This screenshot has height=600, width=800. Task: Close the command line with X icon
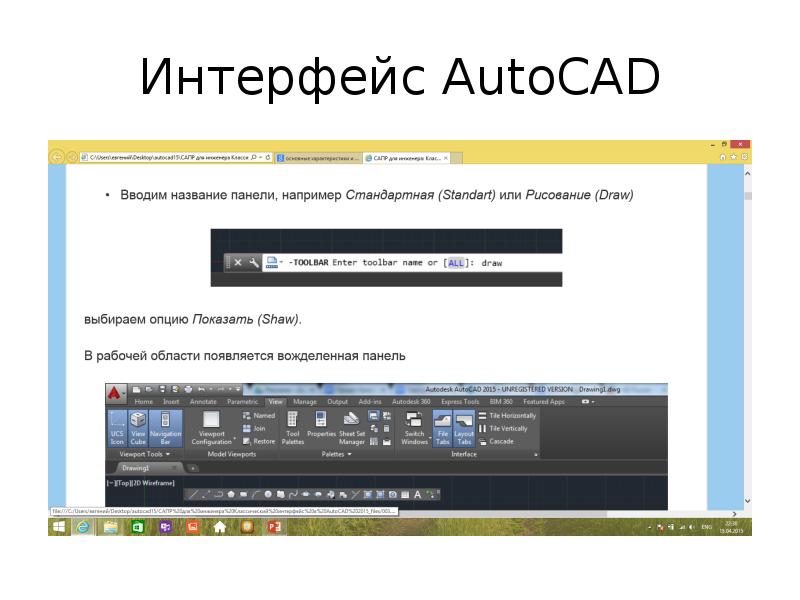pos(238,262)
